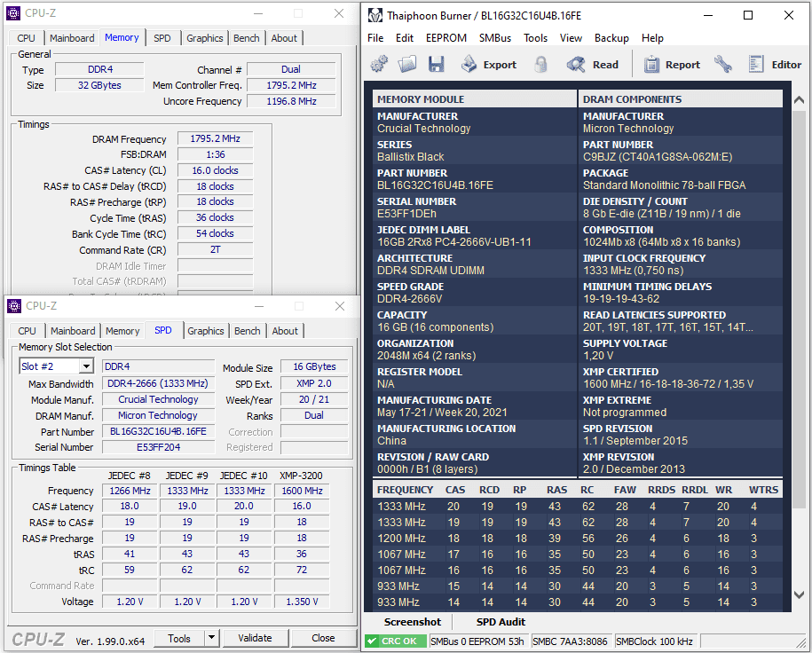Switch to CPU tab in lower CPU-Z window
The width and height of the screenshot is (812, 653).
pos(27,331)
